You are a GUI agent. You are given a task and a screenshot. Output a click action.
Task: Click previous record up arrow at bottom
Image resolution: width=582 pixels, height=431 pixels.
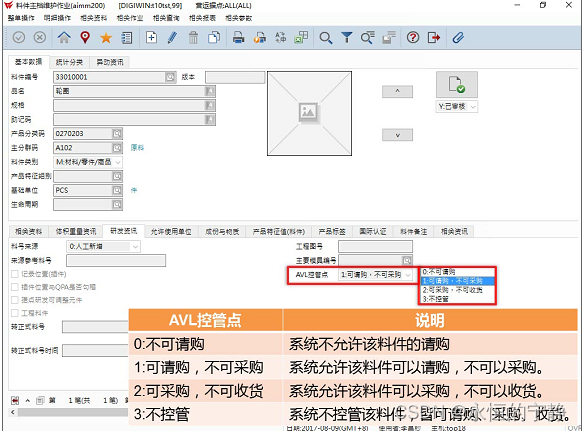click(x=27, y=401)
